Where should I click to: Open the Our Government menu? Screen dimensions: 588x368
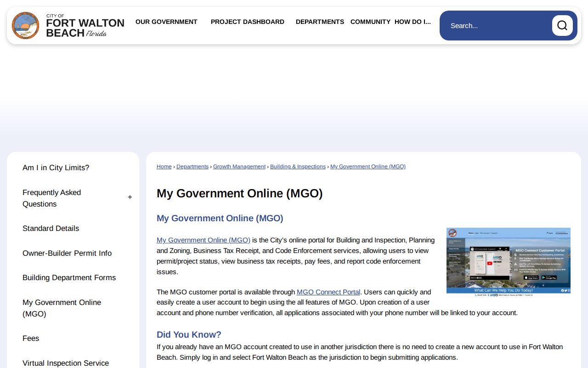coord(166,22)
